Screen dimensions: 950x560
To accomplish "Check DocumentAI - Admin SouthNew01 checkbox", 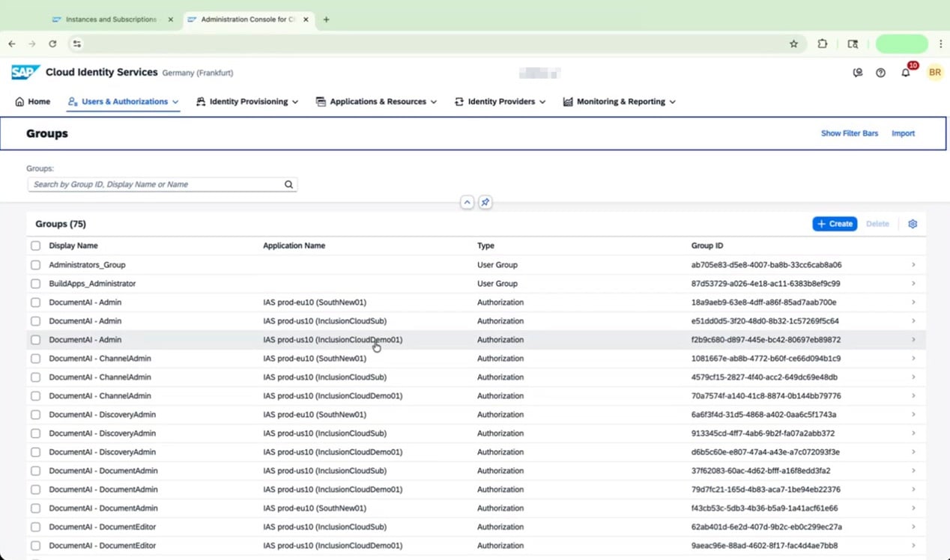I will [35, 302].
